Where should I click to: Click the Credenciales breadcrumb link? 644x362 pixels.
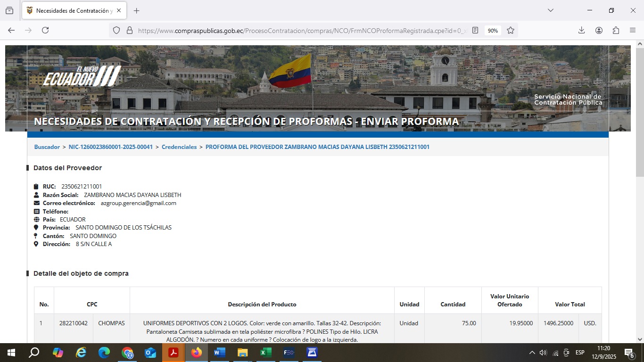coord(179,147)
